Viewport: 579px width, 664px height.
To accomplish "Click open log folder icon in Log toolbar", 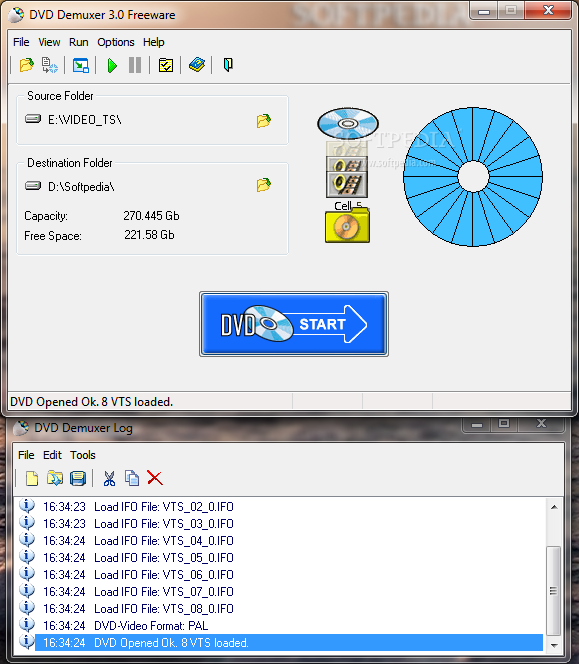I will pos(55,478).
